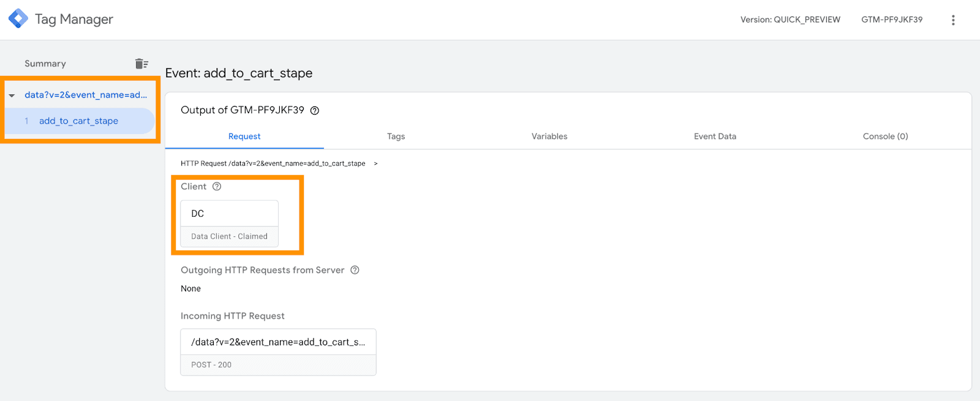Select the data?v=2&event_name request item
Screen dimensions: 980x401
point(86,95)
